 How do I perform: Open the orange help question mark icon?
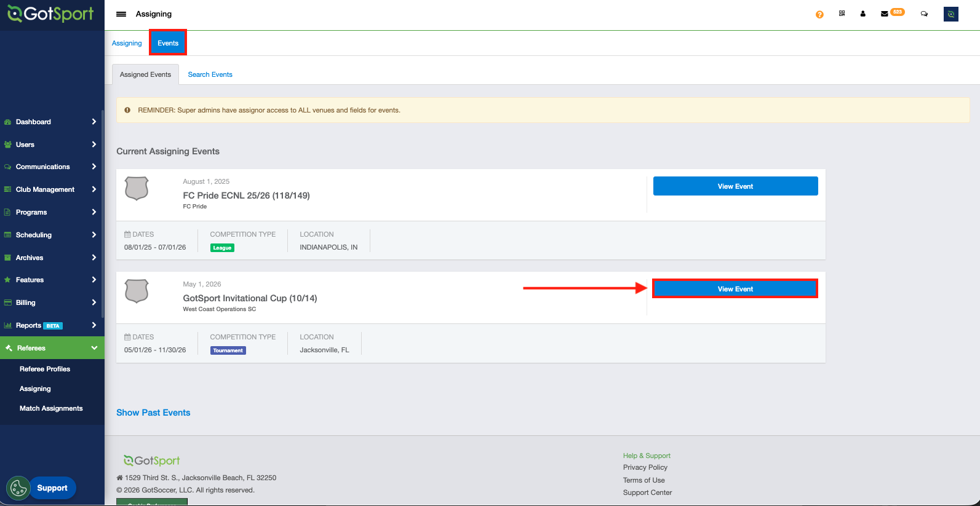[819, 14]
